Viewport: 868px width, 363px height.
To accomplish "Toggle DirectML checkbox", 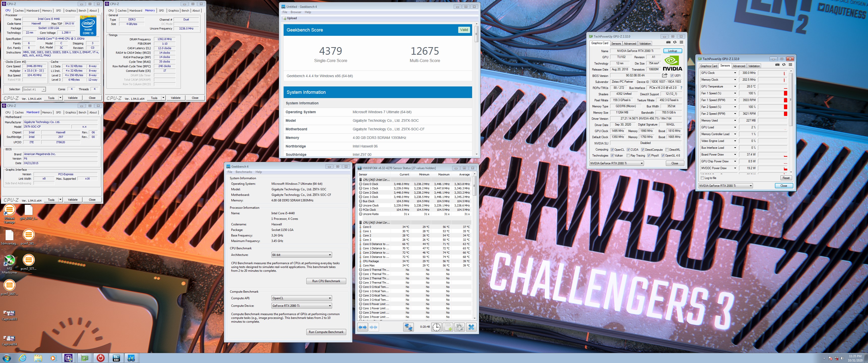I will [x=667, y=149].
